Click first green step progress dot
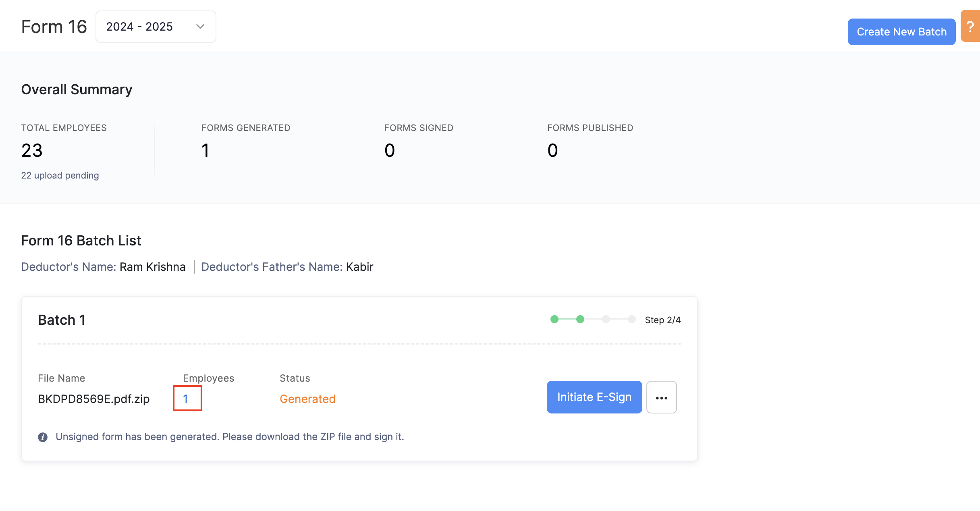This screenshot has height=511, width=980. (x=554, y=320)
